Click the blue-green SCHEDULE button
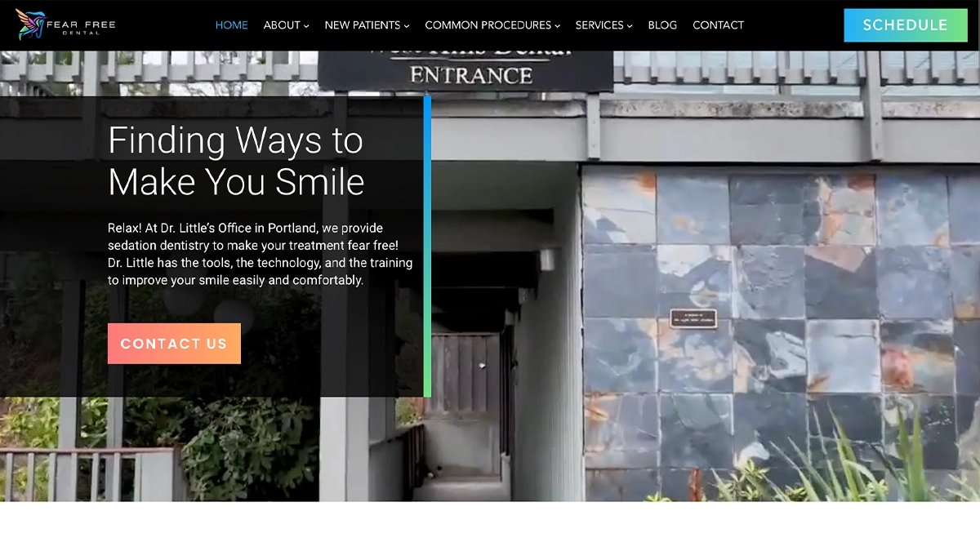The image size is (980, 551). [906, 25]
